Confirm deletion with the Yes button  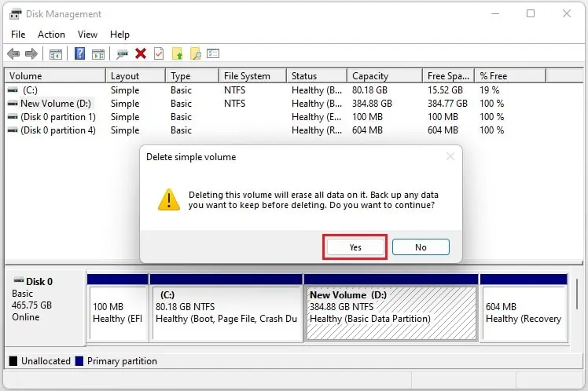point(355,247)
